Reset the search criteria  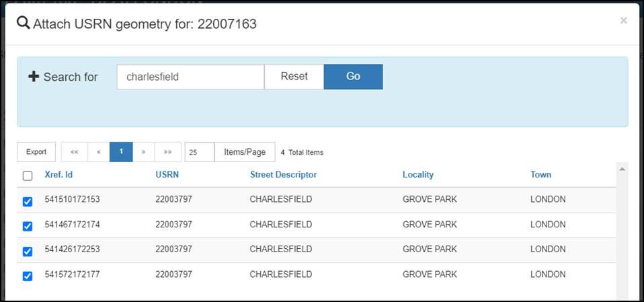(294, 77)
